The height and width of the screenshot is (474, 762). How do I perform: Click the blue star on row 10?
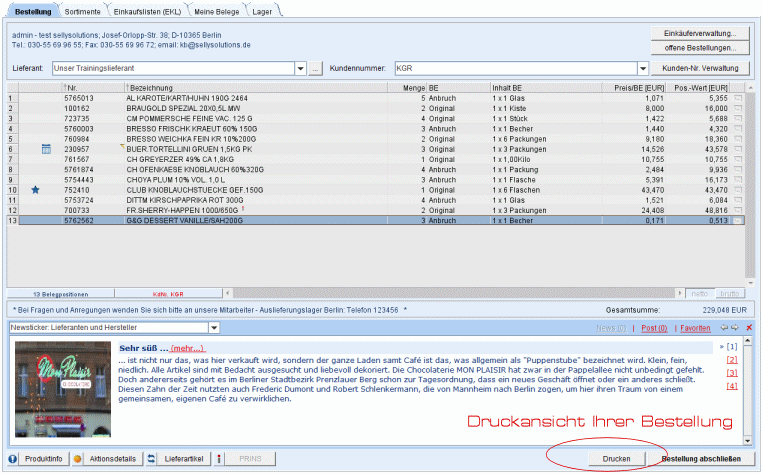(x=35, y=189)
